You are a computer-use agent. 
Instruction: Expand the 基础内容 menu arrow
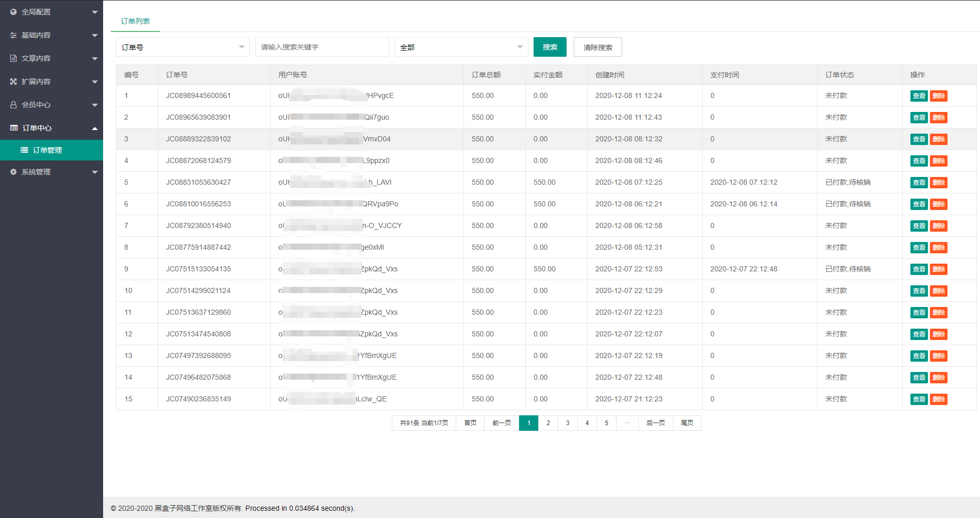(95, 35)
